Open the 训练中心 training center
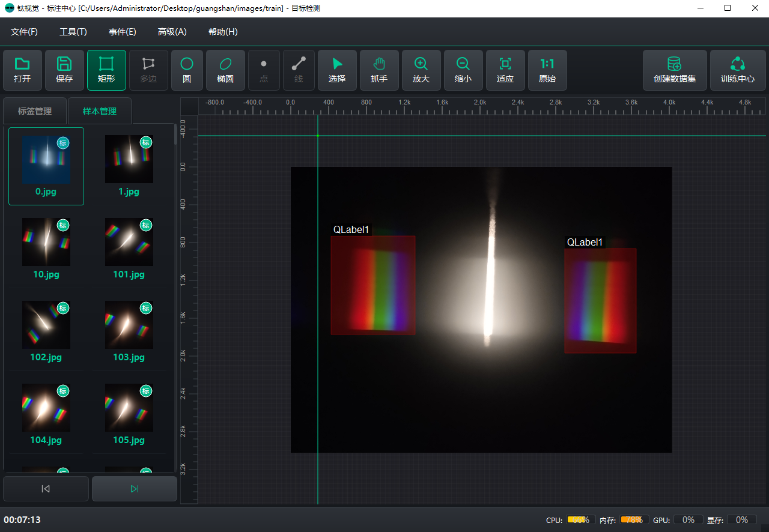769x532 pixels. click(738, 70)
